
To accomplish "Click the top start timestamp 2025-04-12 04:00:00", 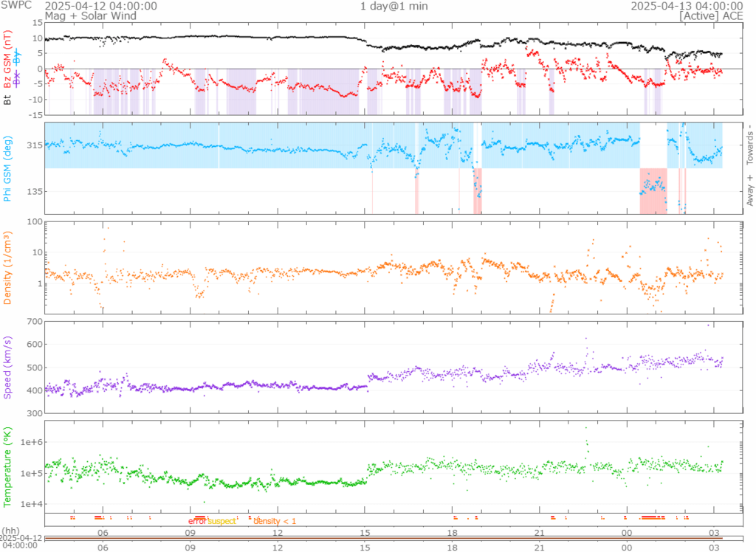I will 100,6.
